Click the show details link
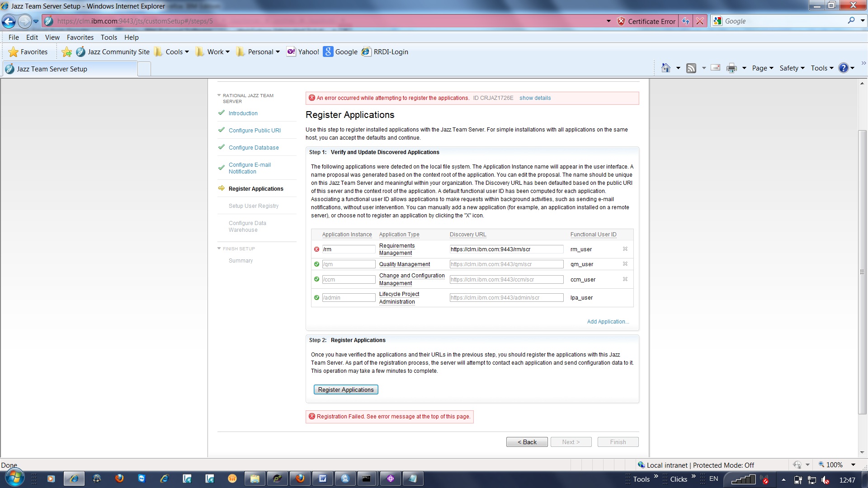Viewport: 868px width, 488px height. [x=535, y=98]
